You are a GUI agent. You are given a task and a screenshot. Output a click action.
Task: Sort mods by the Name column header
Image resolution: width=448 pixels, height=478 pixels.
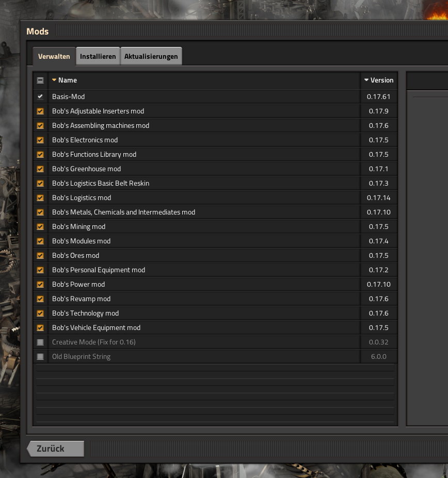(65, 80)
